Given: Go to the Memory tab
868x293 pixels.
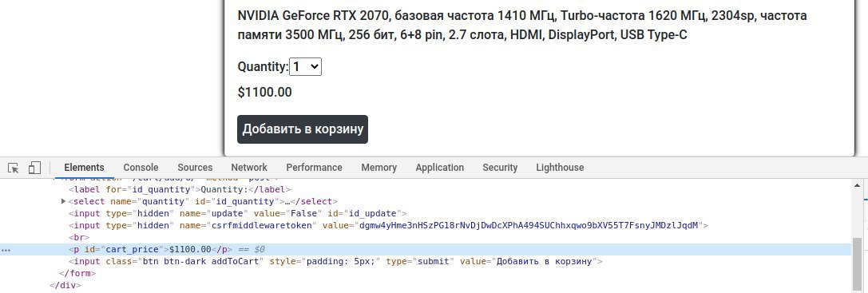Looking at the screenshot, I should click(379, 168).
